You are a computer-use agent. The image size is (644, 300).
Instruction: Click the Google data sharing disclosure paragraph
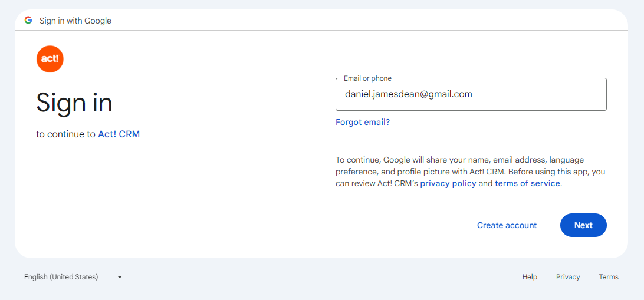coord(471,172)
